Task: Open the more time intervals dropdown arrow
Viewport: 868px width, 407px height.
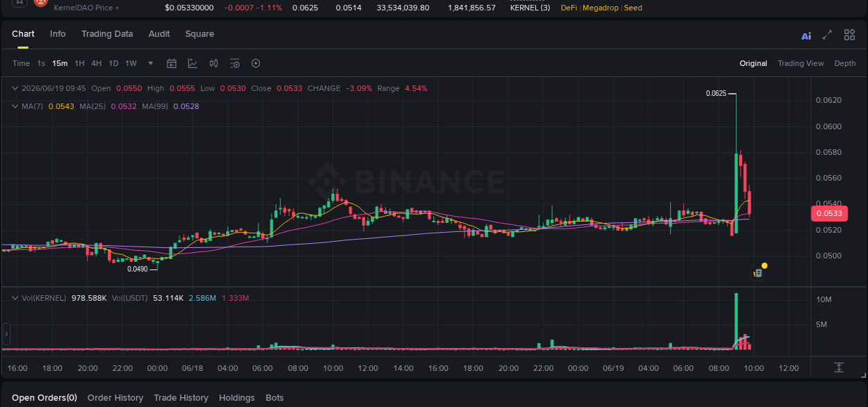Action: [151, 63]
